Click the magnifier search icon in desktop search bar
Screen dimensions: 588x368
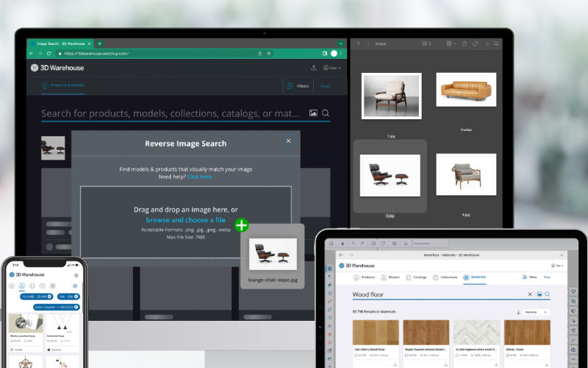click(x=326, y=113)
